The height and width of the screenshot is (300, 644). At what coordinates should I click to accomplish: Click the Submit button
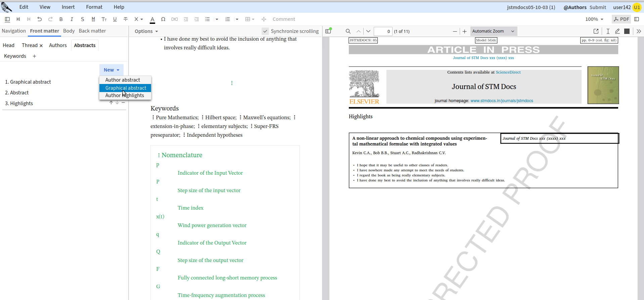[x=598, y=7]
